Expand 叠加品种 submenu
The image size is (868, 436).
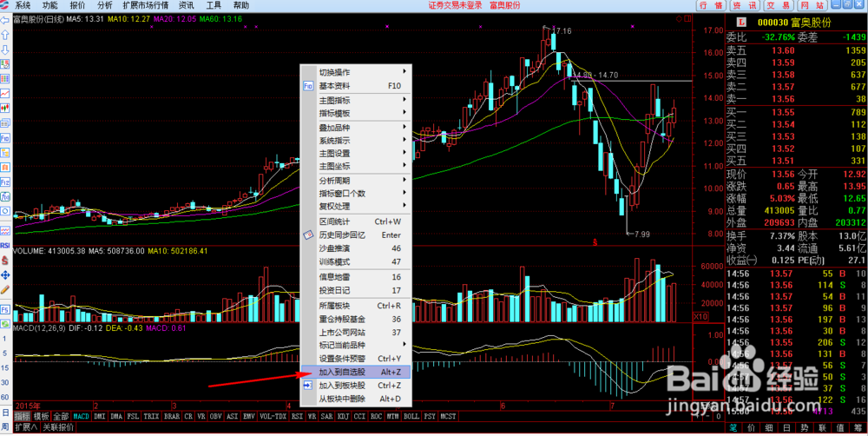click(357, 128)
